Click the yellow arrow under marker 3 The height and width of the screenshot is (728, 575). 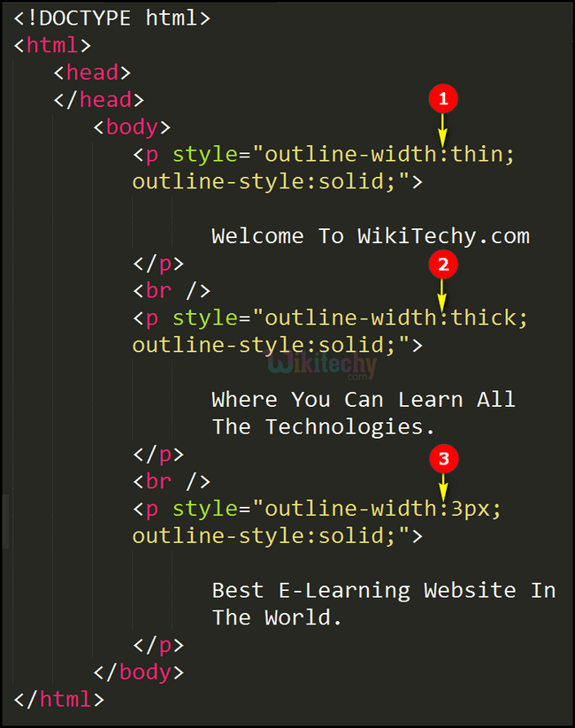[443, 487]
